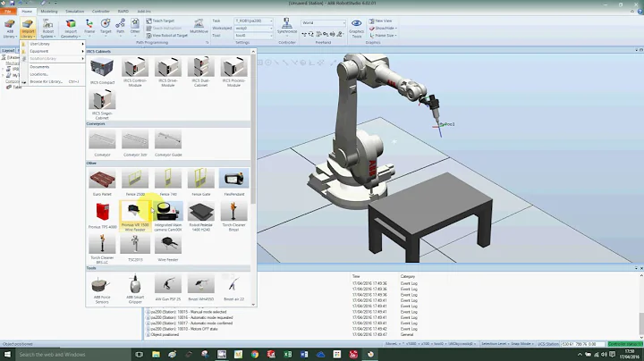Select the Layout panel tab
The width and height of the screenshot is (644, 361).
tap(8, 50)
